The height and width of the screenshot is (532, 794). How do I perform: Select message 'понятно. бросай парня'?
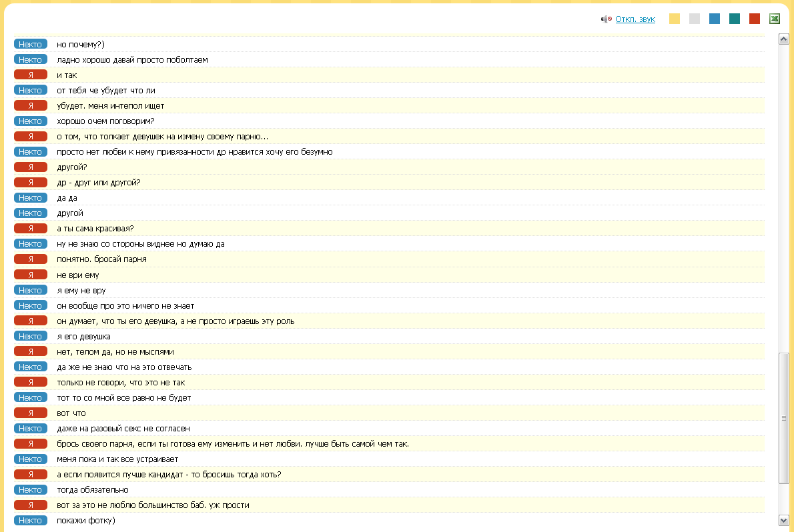[102, 259]
